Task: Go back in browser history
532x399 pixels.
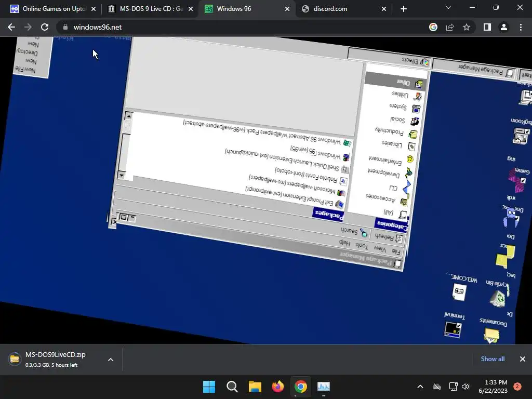Action: 11,27
